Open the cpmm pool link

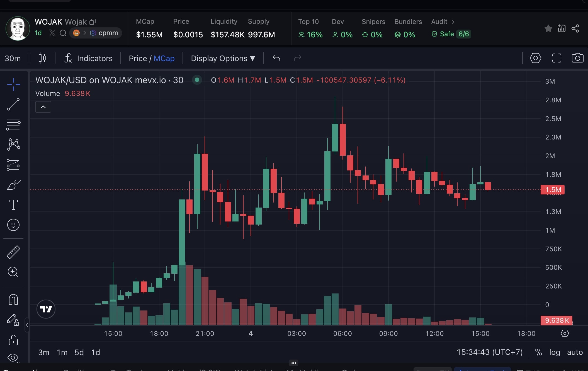(104, 33)
